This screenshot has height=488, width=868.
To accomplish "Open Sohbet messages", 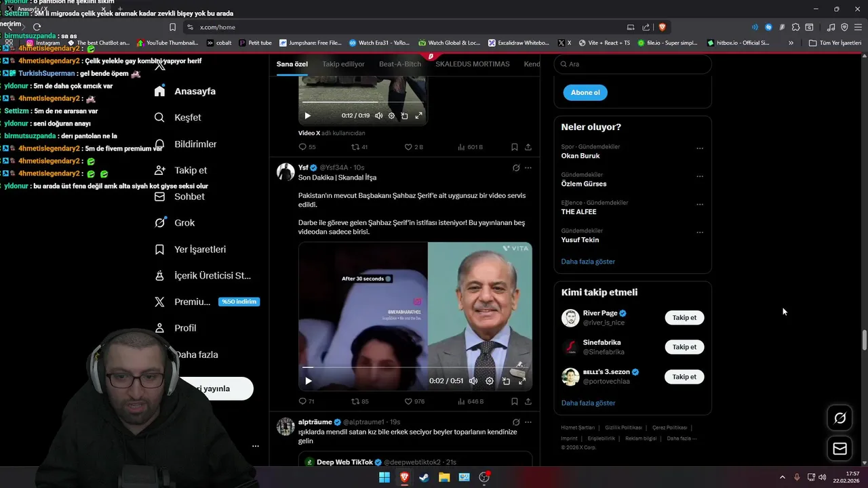I will [179, 197].
